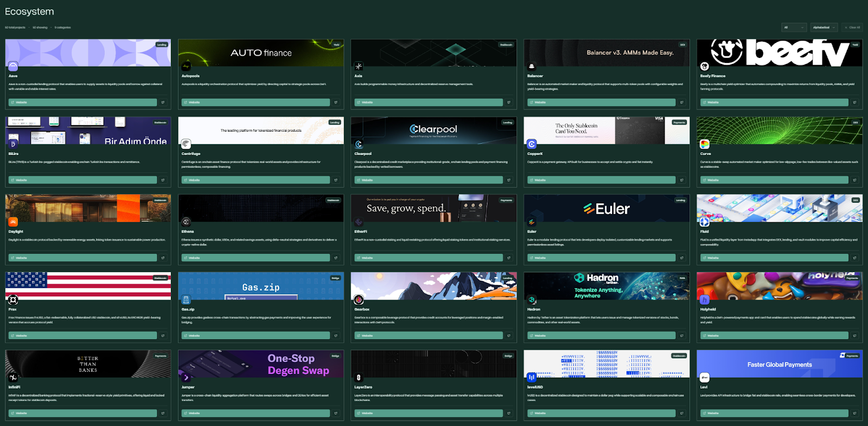
Task: Click the Ethena logo icon
Action: point(186,222)
